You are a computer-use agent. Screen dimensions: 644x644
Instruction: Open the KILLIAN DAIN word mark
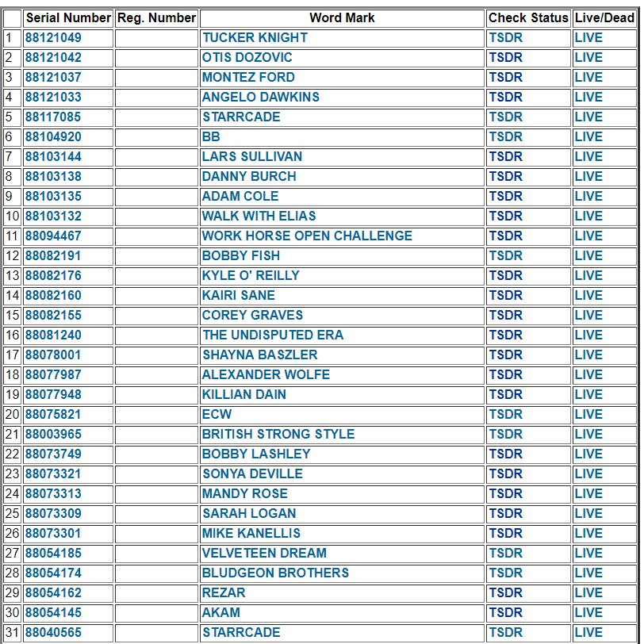pos(244,394)
